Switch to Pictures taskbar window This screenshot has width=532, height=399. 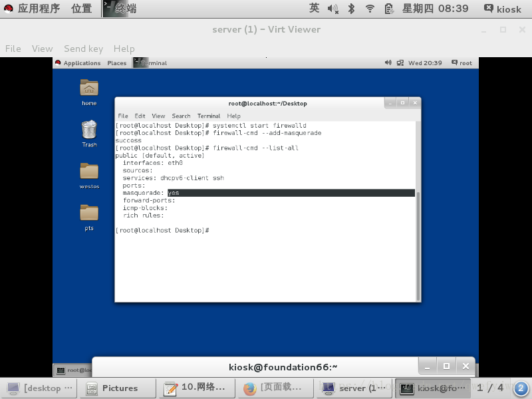[118, 388]
